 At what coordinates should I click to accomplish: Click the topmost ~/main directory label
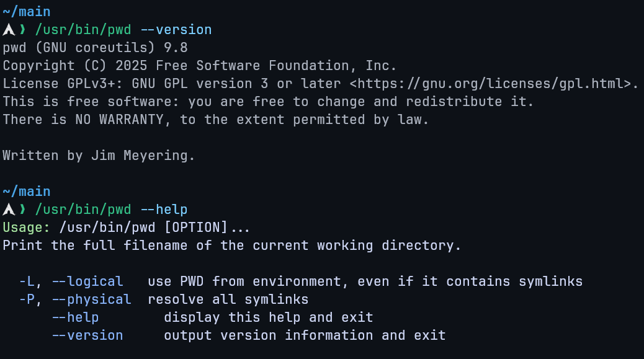pos(27,12)
